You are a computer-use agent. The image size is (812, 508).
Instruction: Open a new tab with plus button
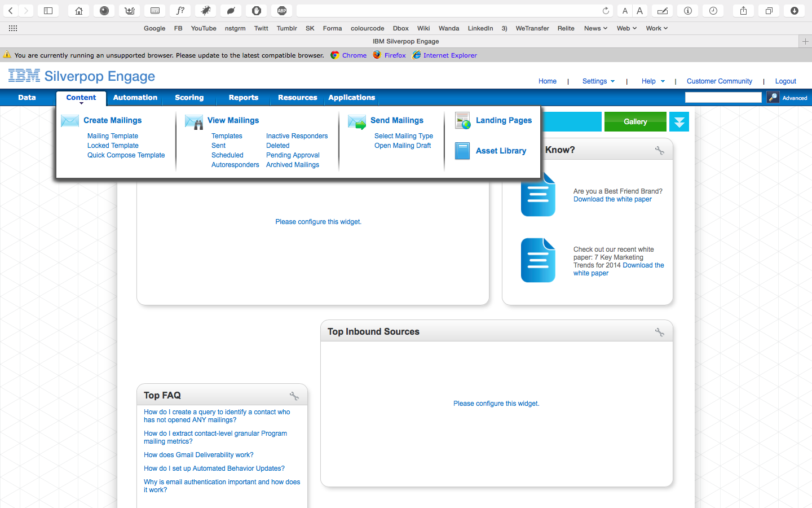pos(805,41)
